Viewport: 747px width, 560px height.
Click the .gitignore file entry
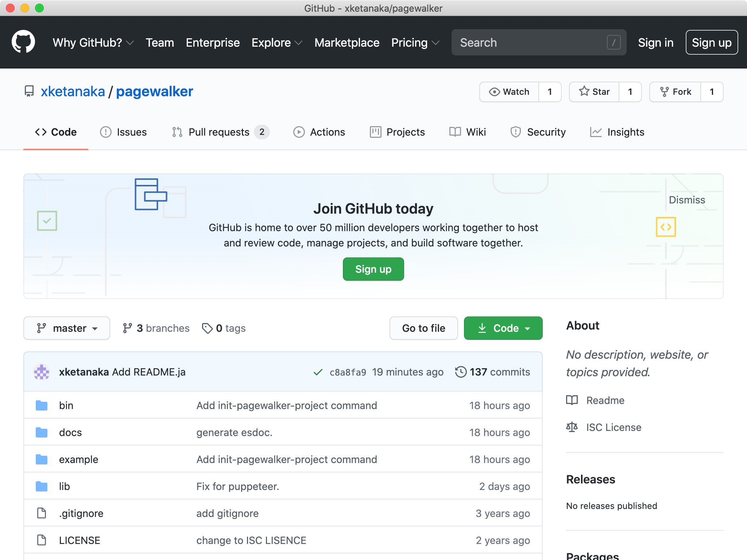coord(81,513)
